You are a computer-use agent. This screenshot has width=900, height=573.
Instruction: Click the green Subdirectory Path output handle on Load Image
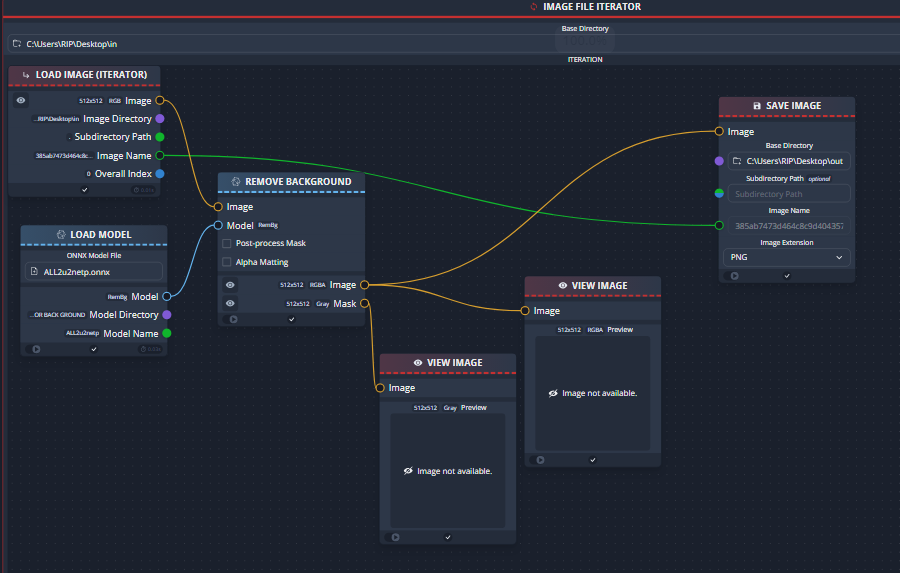160,137
